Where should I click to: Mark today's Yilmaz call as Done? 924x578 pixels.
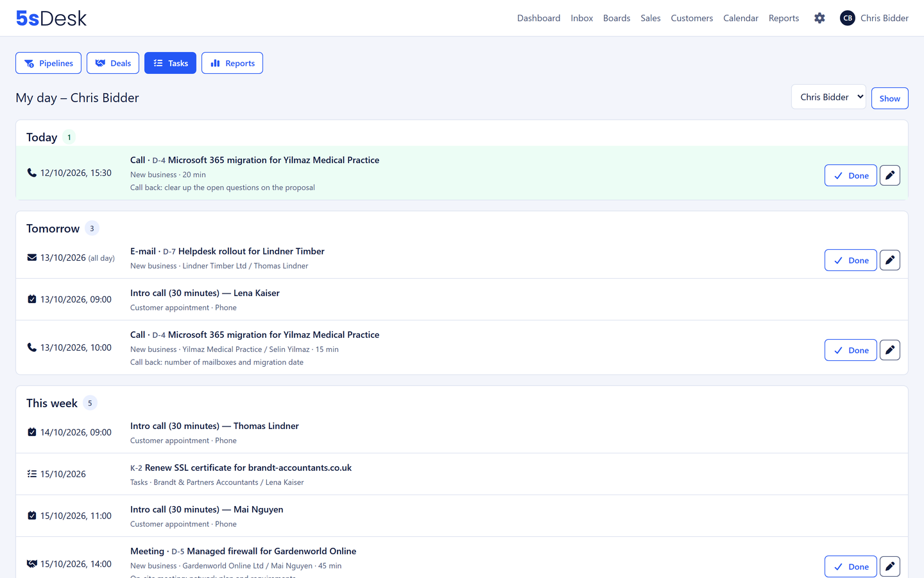pyautogui.click(x=850, y=175)
